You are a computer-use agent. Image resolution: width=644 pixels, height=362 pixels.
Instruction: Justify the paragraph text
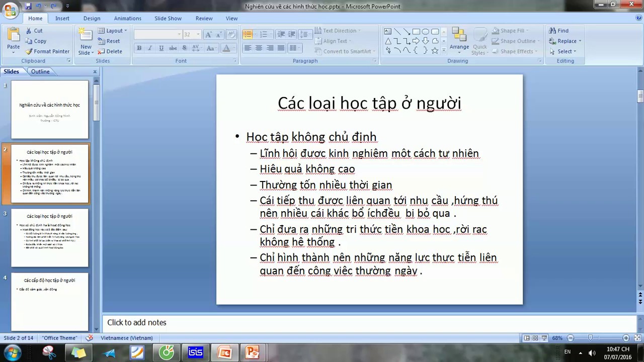click(x=281, y=48)
